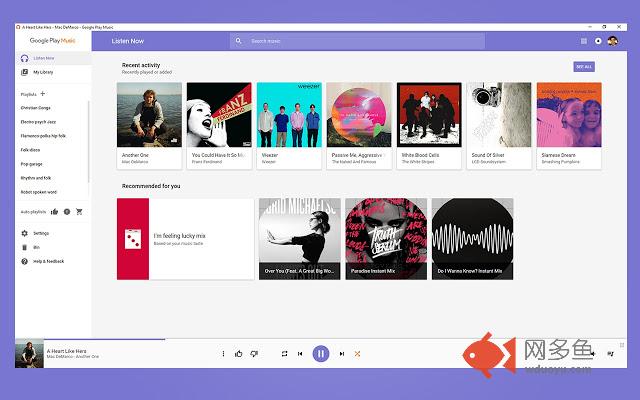The height and width of the screenshot is (400, 640).
Task: Open the Thumbs up auto playlist icon
Action: (x=54, y=211)
